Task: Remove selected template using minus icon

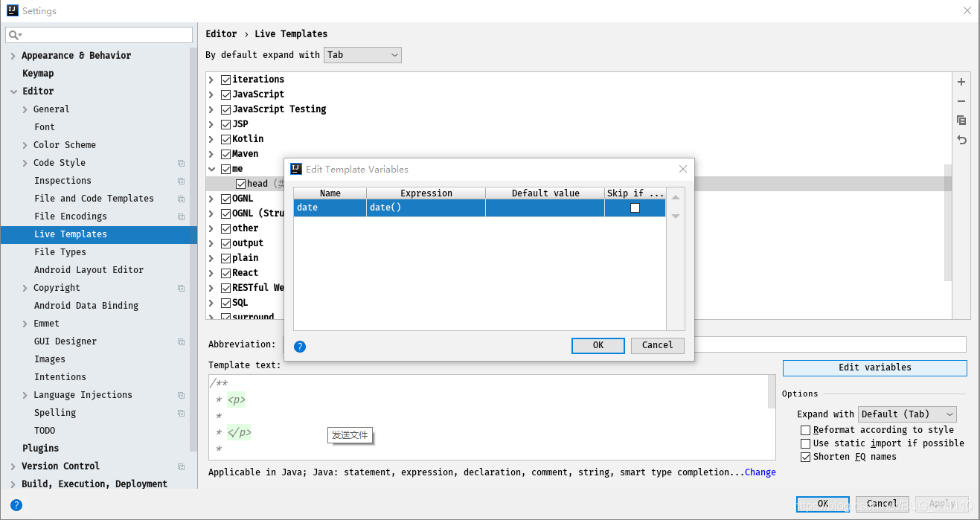Action: click(x=961, y=101)
